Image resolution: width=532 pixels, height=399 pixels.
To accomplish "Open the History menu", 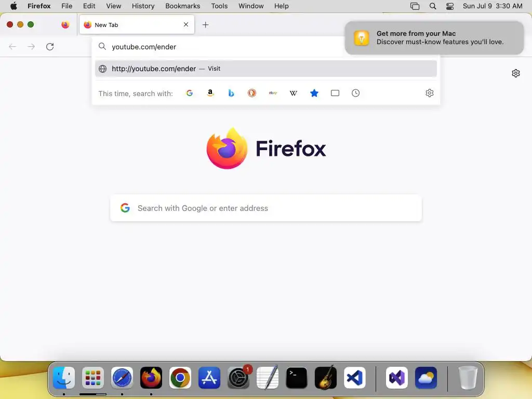I will 143,6.
